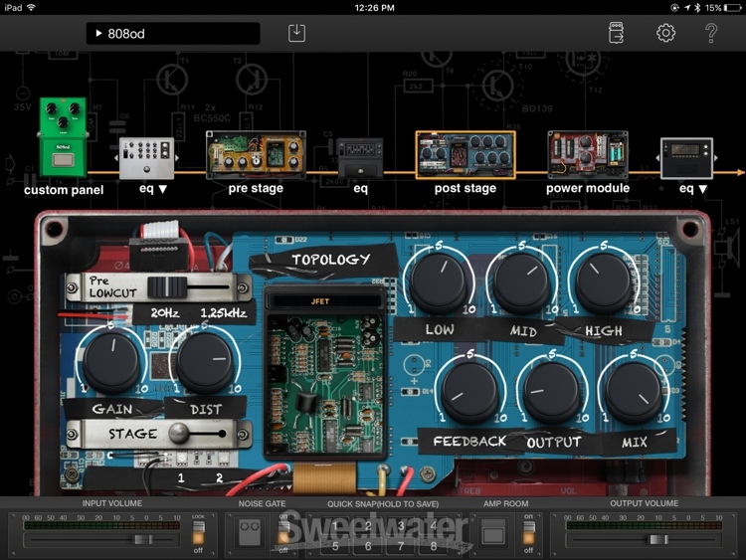Click left arrow beside last eq module
Screen dimensions: 746x560
click(657, 158)
